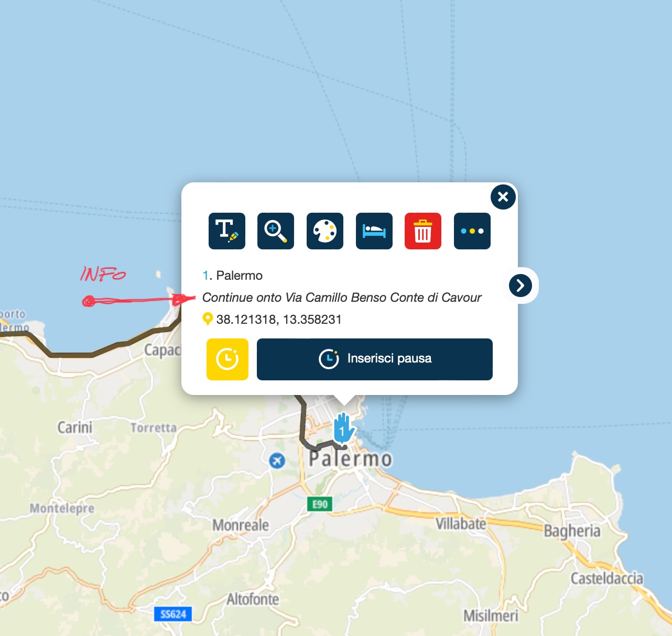The image size is (672, 636).
Task: Click the yellow clock button
Action: 227,359
